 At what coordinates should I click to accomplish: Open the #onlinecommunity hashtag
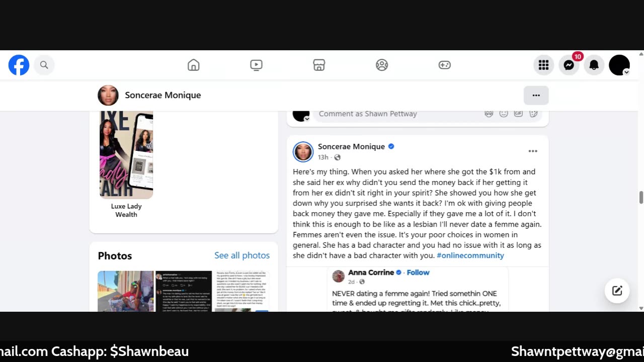click(x=470, y=255)
